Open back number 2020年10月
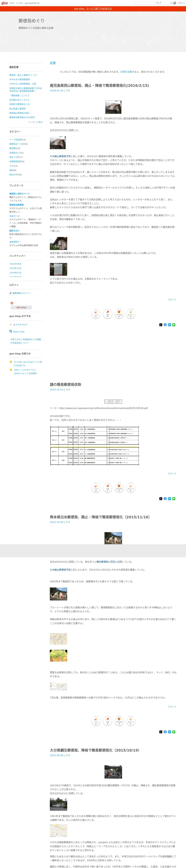This screenshot has height=868, width=186. pyautogui.click(x=15, y=268)
